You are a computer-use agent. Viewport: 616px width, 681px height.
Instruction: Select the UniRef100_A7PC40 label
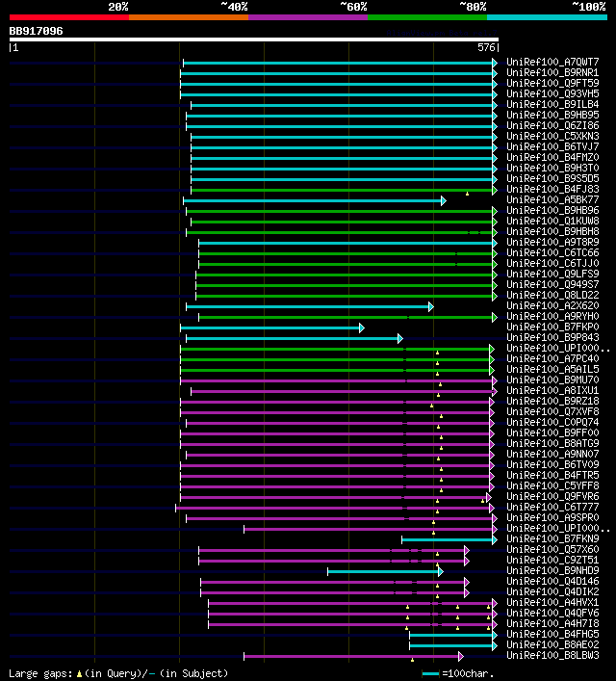552,358
